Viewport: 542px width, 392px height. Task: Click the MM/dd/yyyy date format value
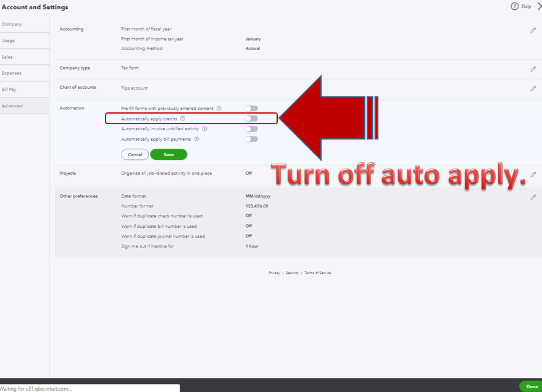click(x=258, y=196)
